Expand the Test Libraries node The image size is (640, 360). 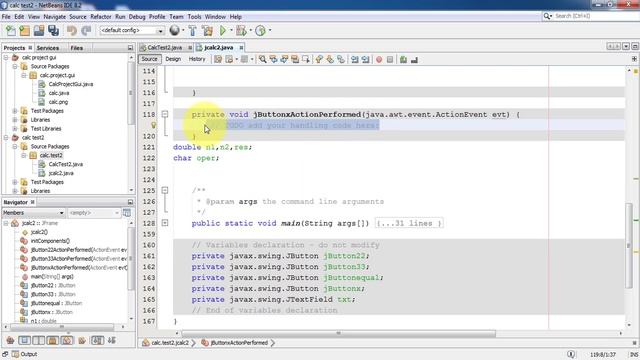point(15,129)
